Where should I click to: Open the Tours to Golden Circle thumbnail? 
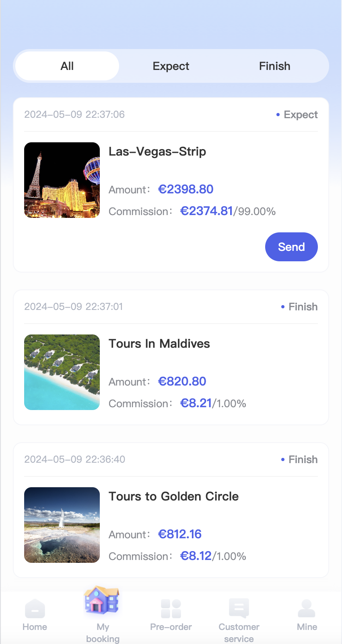62,525
